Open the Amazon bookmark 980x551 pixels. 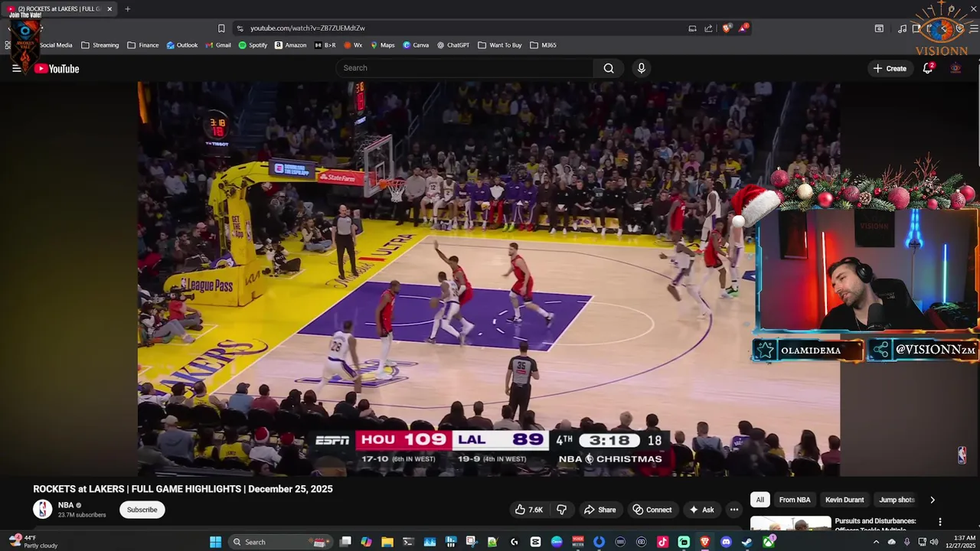[x=290, y=45]
